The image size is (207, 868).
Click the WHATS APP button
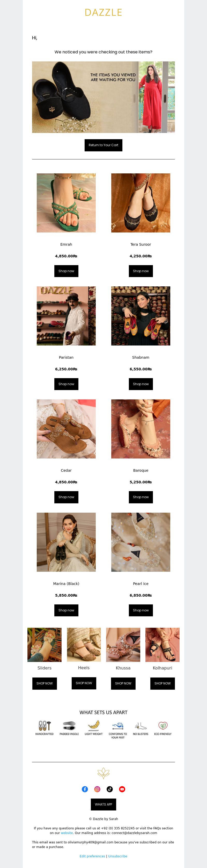(103, 804)
